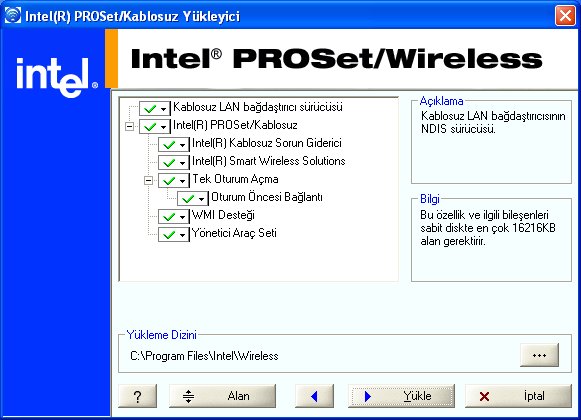Click the question mark help button
Image resolution: width=581 pixels, height=420 pixels.
(137, 396)
